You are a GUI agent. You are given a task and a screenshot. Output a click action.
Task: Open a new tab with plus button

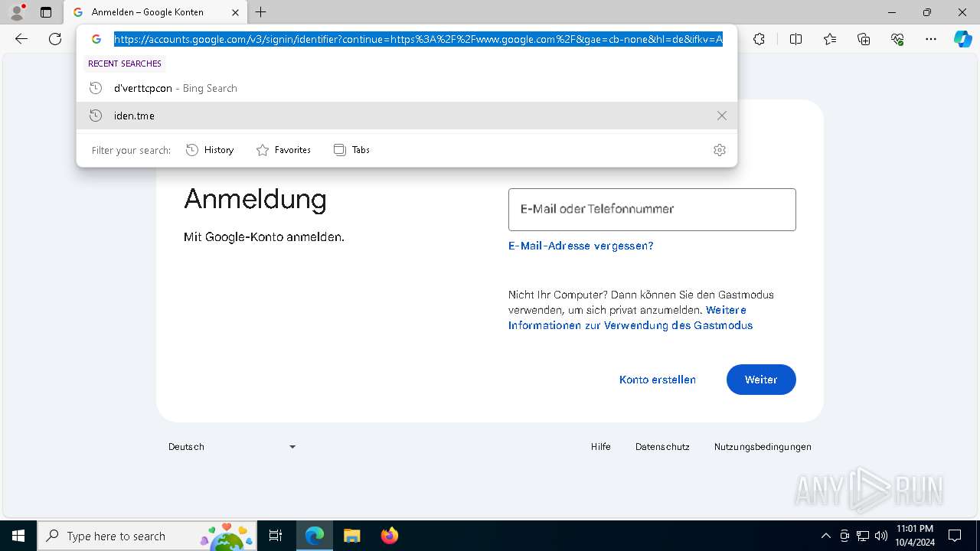261,12
